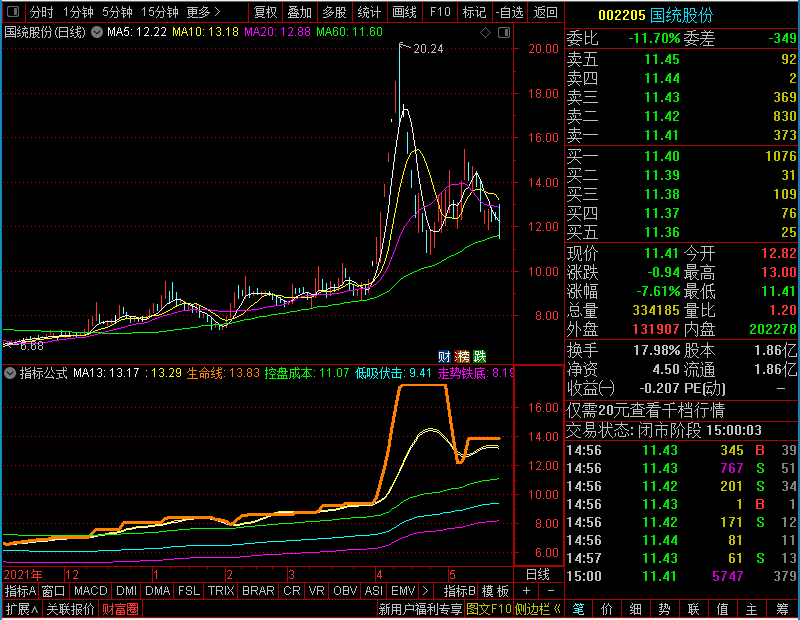The height and width of the screenshot is (620, 800).
Task: Select the 联 tab
Action: pyautogui.click(x=693, y=609)
